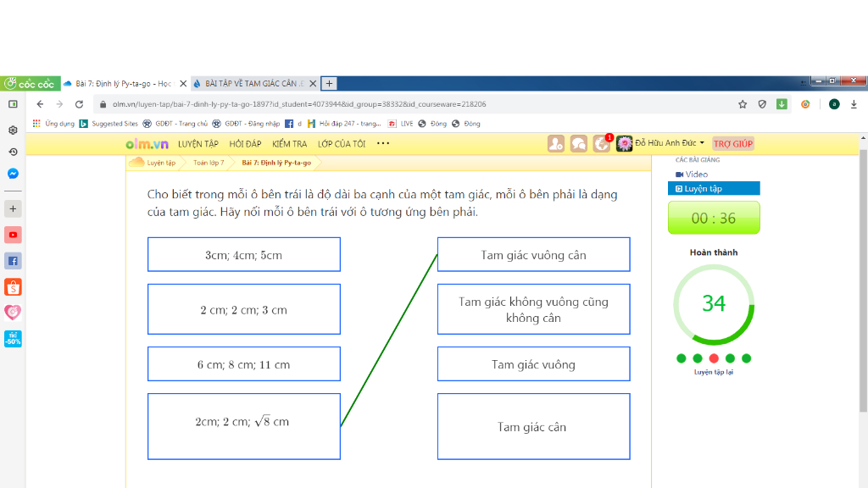
Task: Expand the three-dots more menu
Action: click(x=383, y=143)
